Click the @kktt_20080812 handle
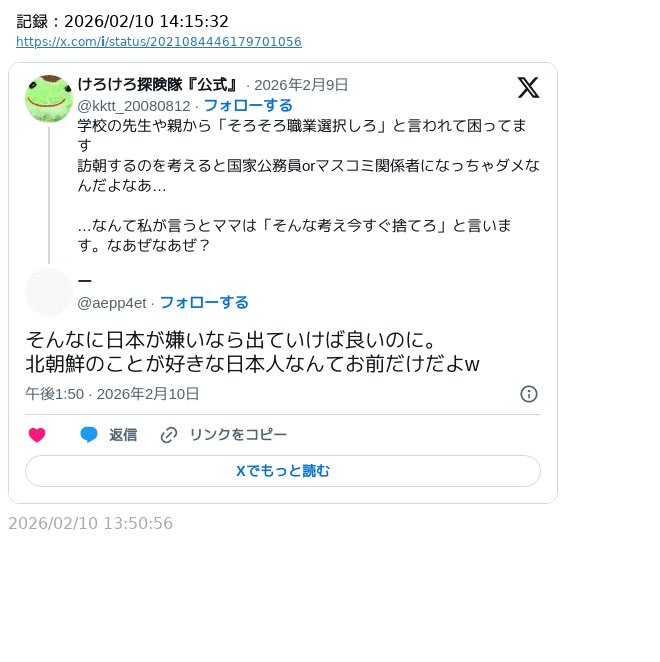Image resolution: width=660 pixels, height=662 pixels. (x=134, y=106)
